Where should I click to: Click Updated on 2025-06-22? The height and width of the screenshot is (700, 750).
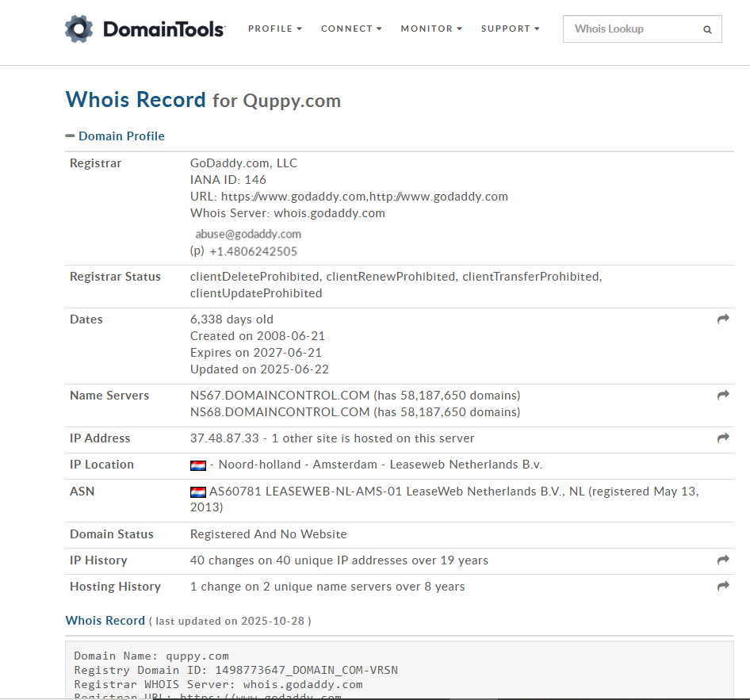click(259, 369)
